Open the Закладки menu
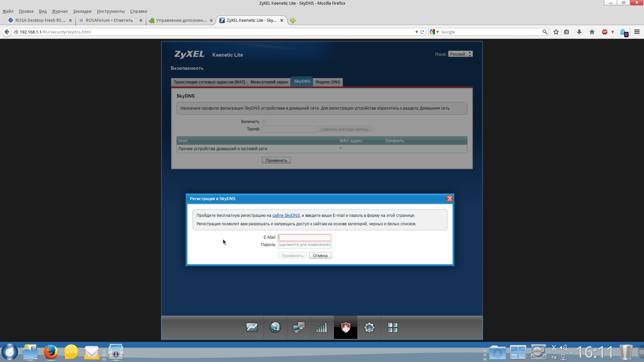Viewport: 644px width, 362px height. 82,11
